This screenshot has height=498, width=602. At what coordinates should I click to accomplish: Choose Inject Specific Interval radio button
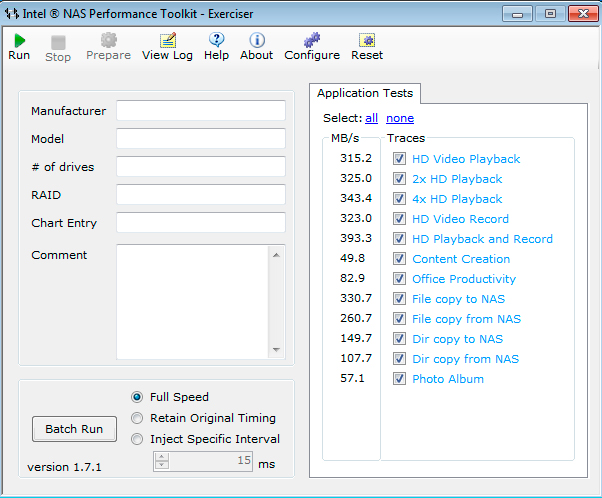pos(138,438)
